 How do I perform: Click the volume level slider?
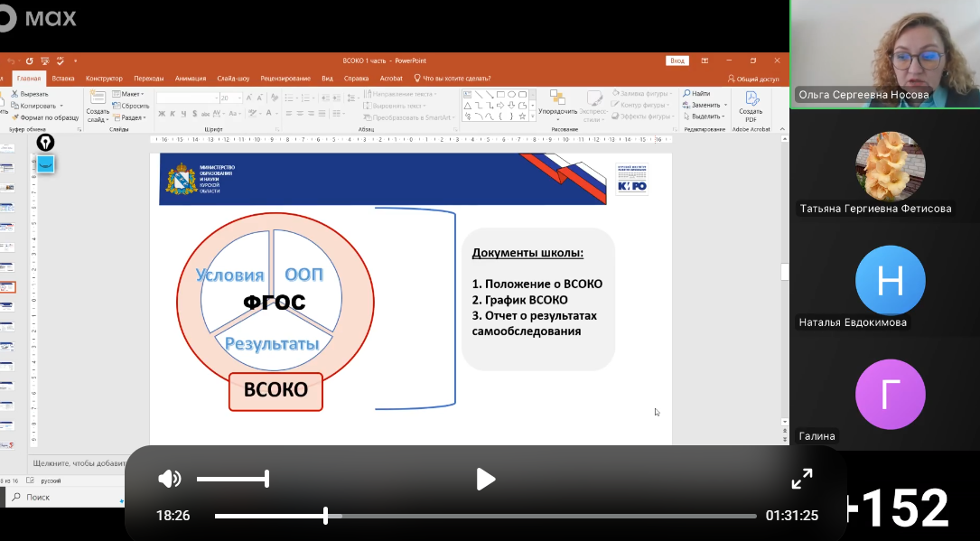(x=232, y=479)
